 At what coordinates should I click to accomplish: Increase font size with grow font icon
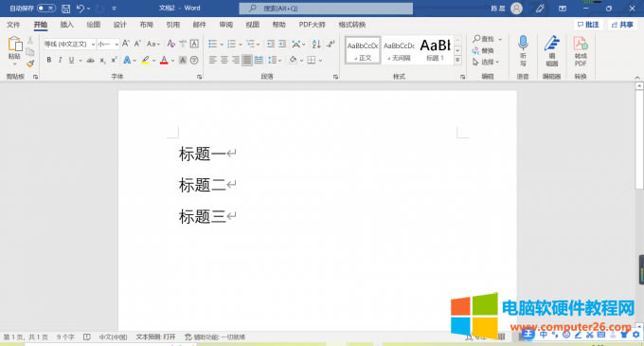pyautogui.click(x=126, y=44)
